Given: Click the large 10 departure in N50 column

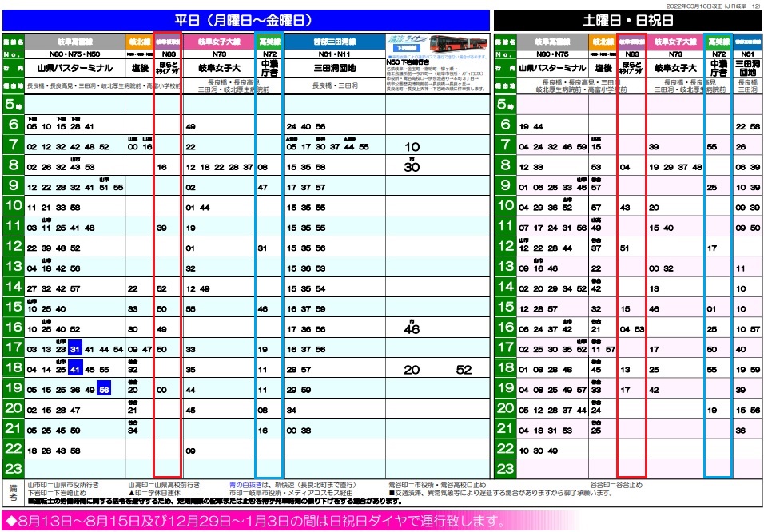Looking at the screenshot, I should pyautogui.click(x=412, y=147).
